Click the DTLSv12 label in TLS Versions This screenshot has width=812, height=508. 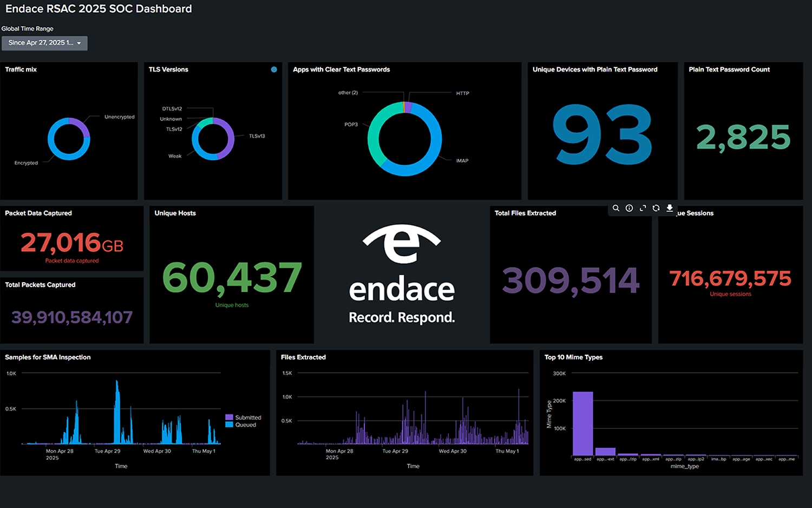[172, 109]
